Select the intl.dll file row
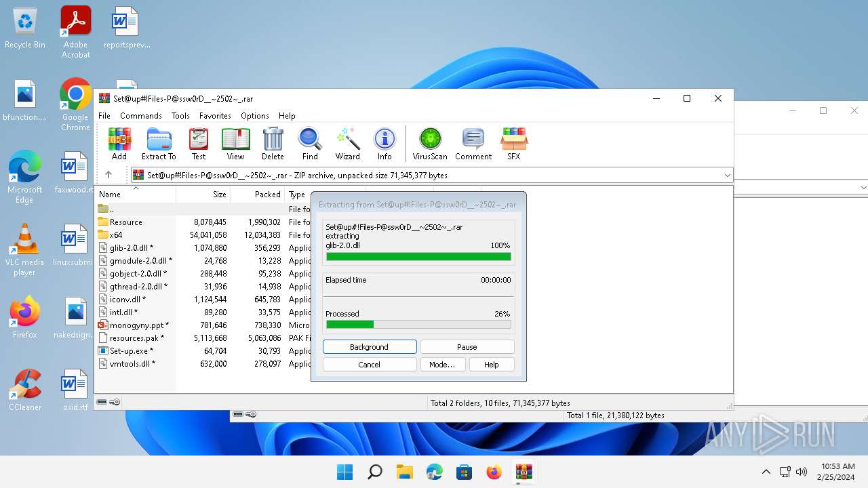868x488 pixels. click(203, 312)
